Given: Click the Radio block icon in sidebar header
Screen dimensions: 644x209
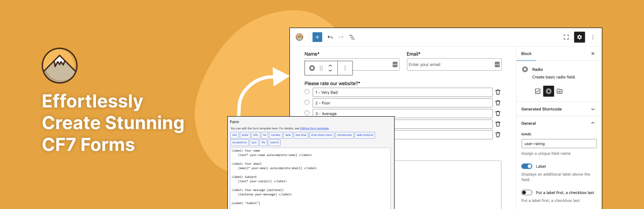Looking at the screenshot, I should point(525,69).
